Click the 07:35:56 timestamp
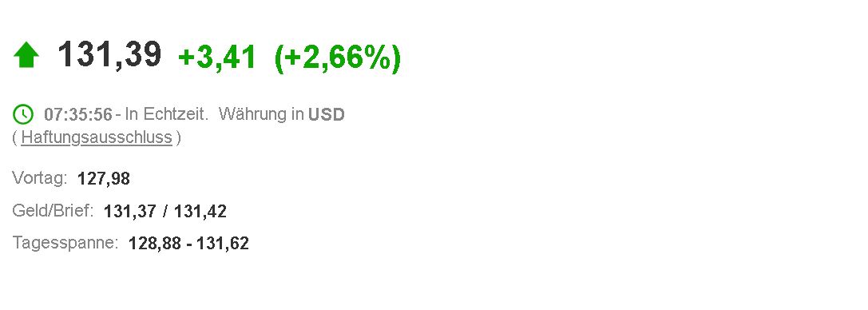This screenshot has height=310, width=868. 78,114
